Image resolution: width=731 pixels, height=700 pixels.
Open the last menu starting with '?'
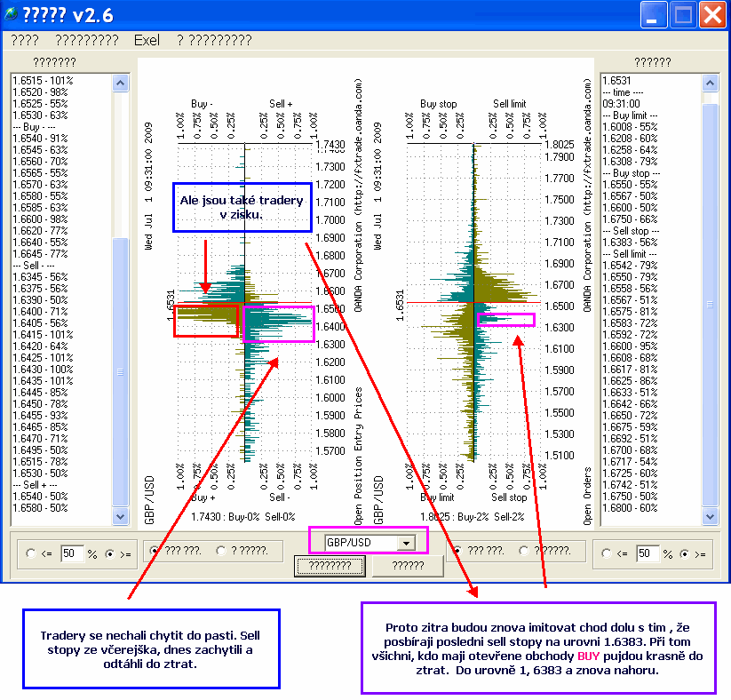pos(213,41)
